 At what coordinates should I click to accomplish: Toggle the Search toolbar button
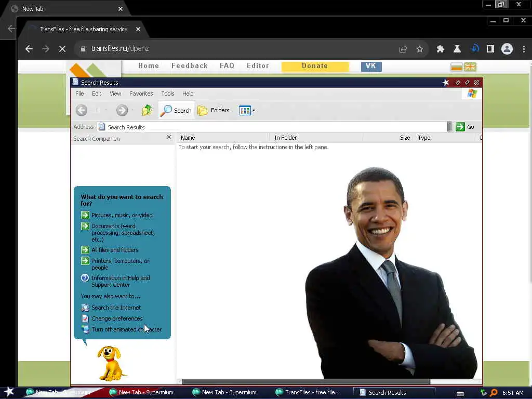(176, 110)
